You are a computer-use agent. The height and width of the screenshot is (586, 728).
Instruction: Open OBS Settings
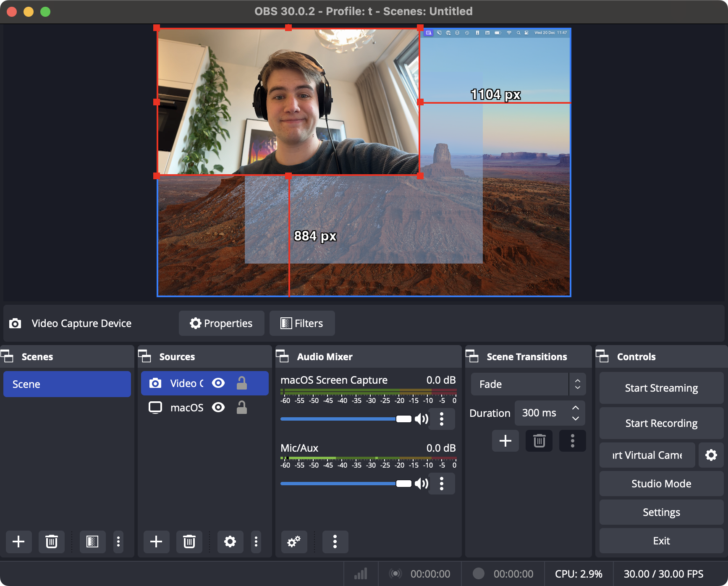coord(662,512)
